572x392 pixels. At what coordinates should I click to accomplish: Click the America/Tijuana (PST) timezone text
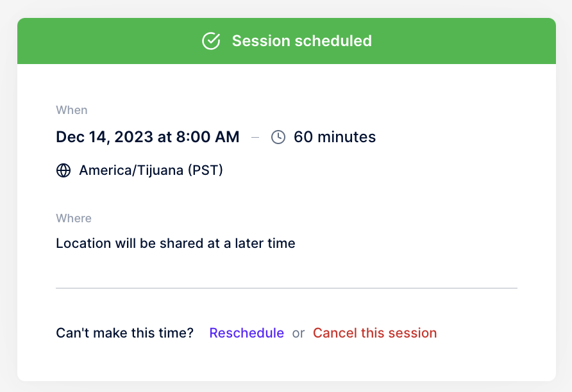[151, 170]
